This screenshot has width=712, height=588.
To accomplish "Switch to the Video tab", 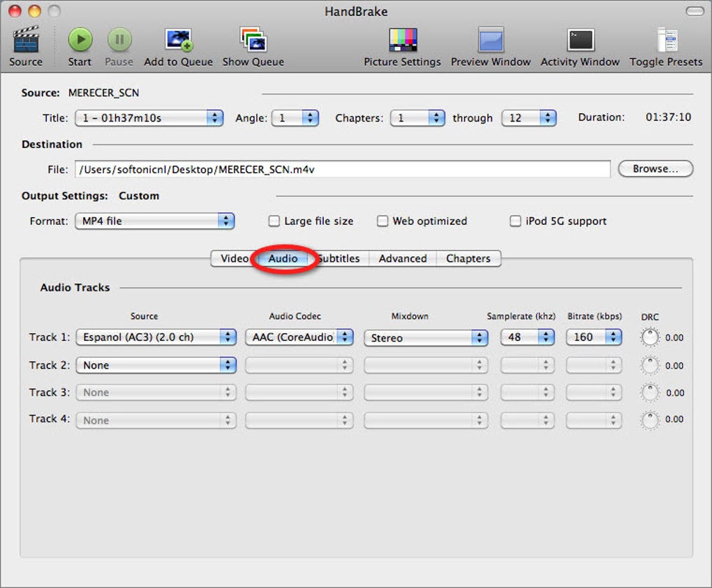I will pyautogui.click(x=234, y=258).
